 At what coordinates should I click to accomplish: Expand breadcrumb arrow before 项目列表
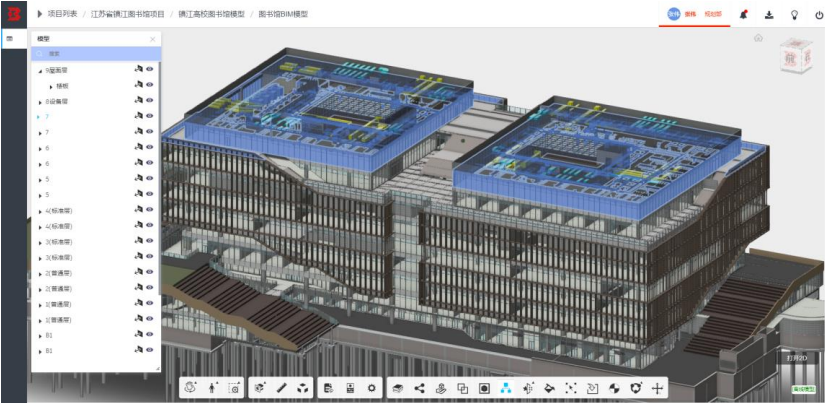point(40,14)
